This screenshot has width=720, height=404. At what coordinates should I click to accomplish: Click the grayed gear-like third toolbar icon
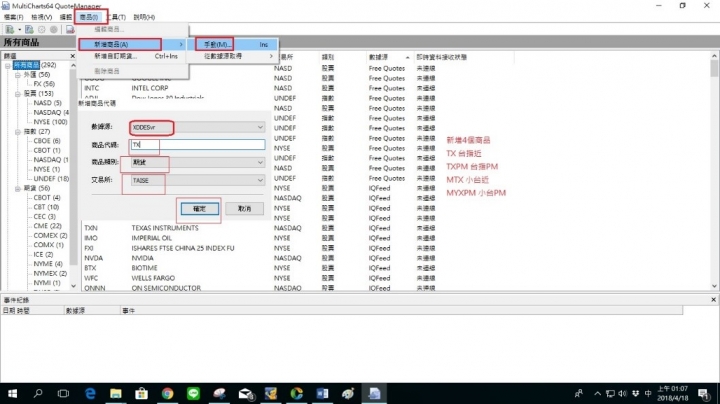(42, 29)
